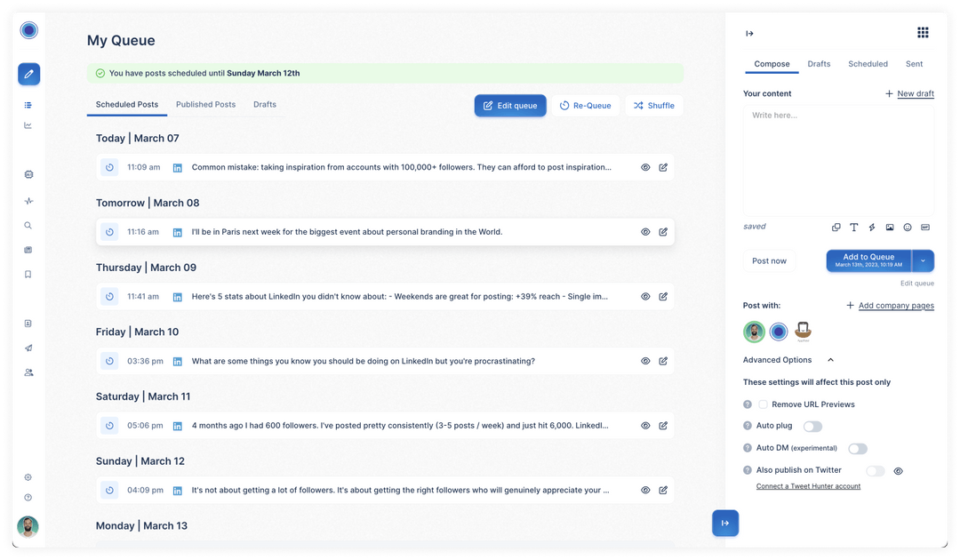Open the analytics chart icon in the sidebar
The height and width of the screenshot is (560, 960).
click(28, 124)
